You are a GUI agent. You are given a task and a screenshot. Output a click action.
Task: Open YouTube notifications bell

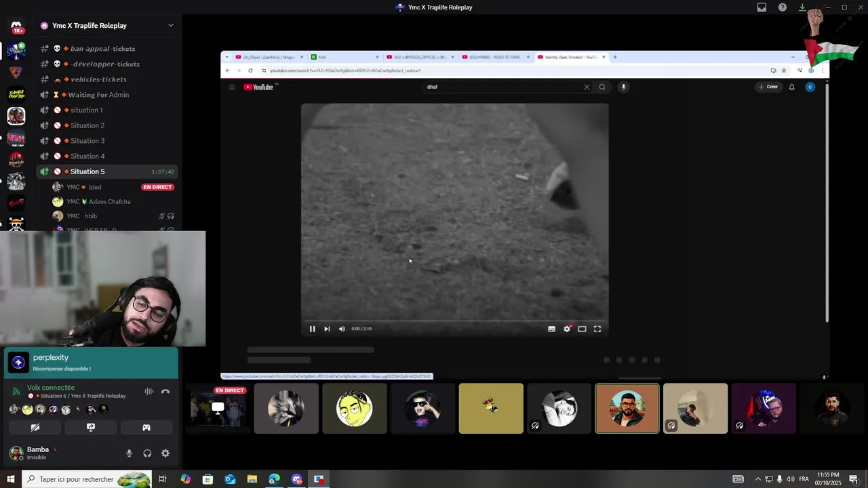(x=791, y=87)
